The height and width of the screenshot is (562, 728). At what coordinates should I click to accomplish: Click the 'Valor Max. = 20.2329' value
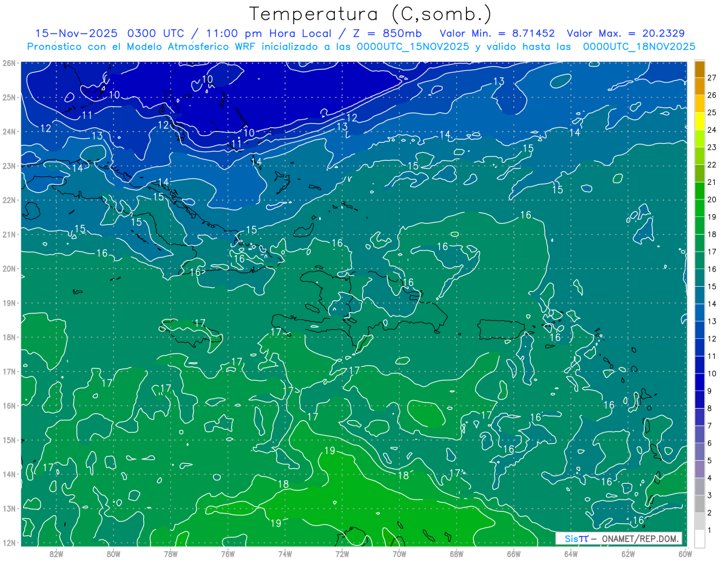(626, 33)
